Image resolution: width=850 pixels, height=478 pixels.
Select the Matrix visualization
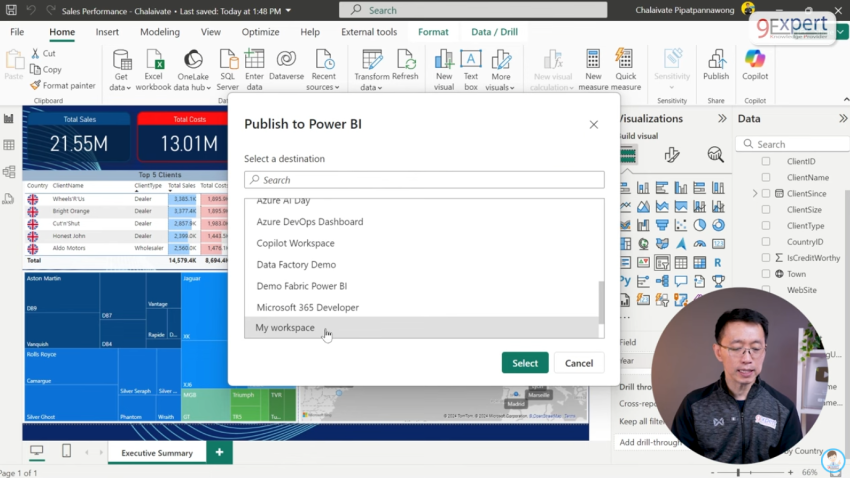(699, 263)
